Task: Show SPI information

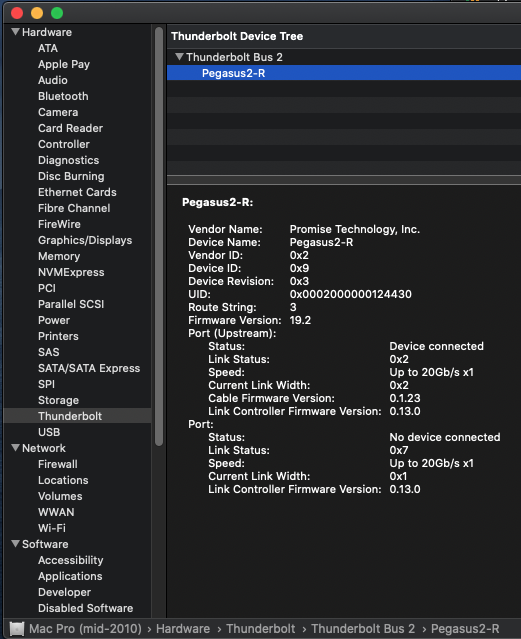Action: point(46,384)
